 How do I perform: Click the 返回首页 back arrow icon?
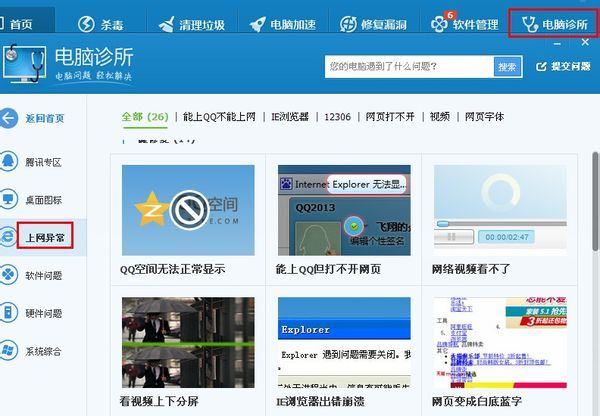(8, 118)
